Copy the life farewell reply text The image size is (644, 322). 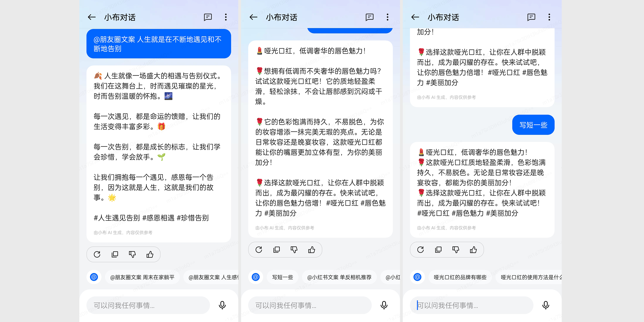(x=115, y=254)
